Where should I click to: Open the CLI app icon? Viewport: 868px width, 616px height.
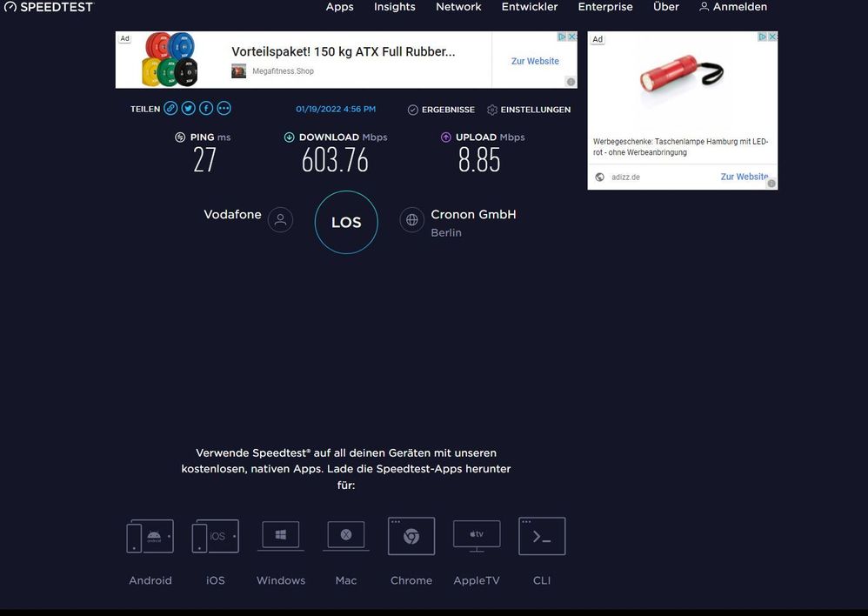[542, 536]
